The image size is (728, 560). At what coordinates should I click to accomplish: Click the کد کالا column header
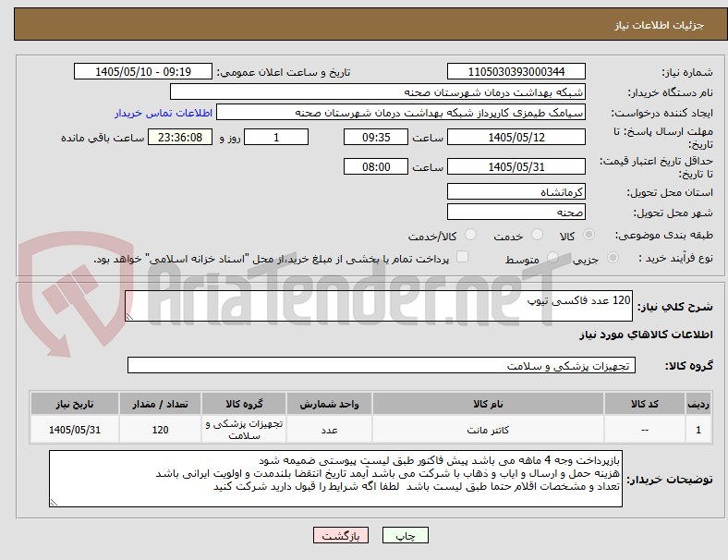pos(645,404)
